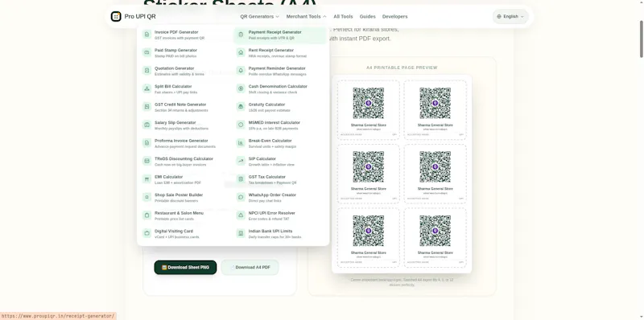This screenshot has height=320, width=644.
Task: Open Shop Sale Poster Builder link
Action: click(186, 197)
